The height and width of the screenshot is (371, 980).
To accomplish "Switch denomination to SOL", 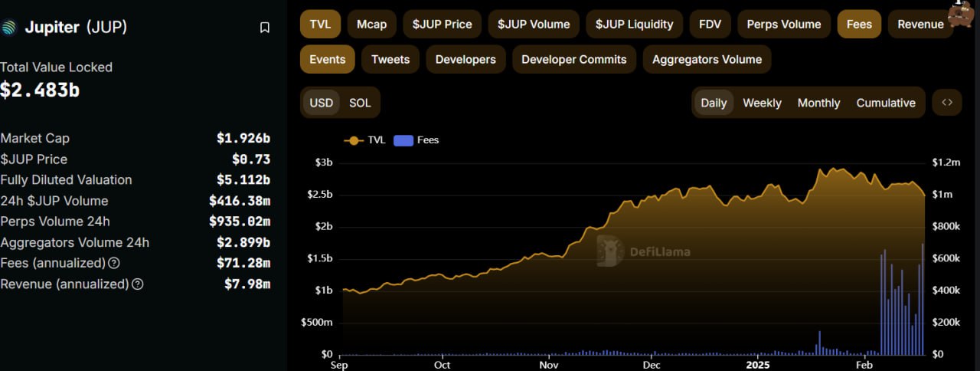I will [x=360, y=103].
